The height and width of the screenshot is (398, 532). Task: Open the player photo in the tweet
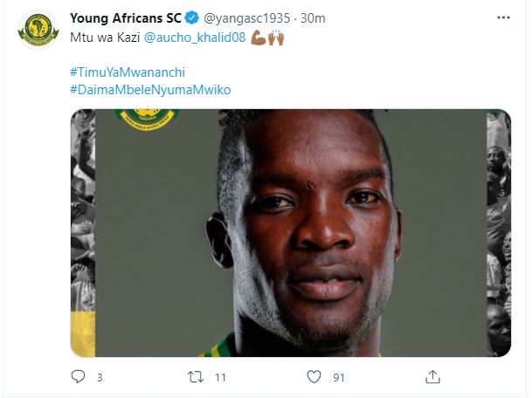click(x=291, y=233)
